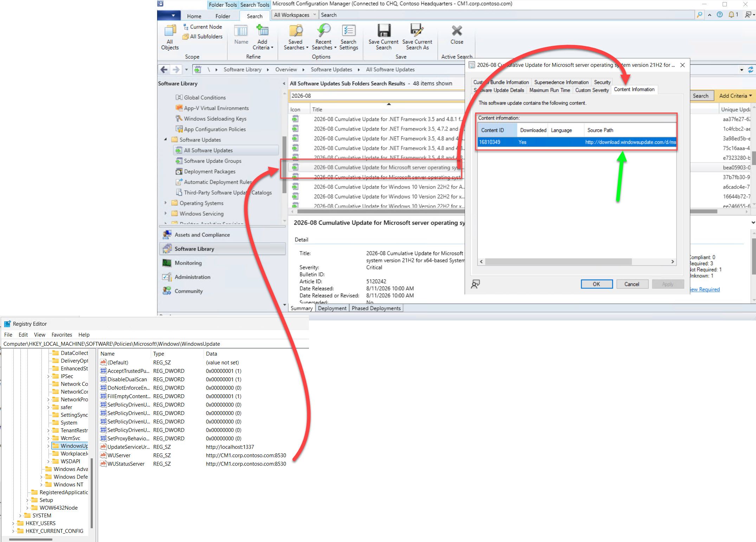Viewport: 756px width, 542px height.
Task: Open the Security tab in dialog
Action: coord(602,82)
